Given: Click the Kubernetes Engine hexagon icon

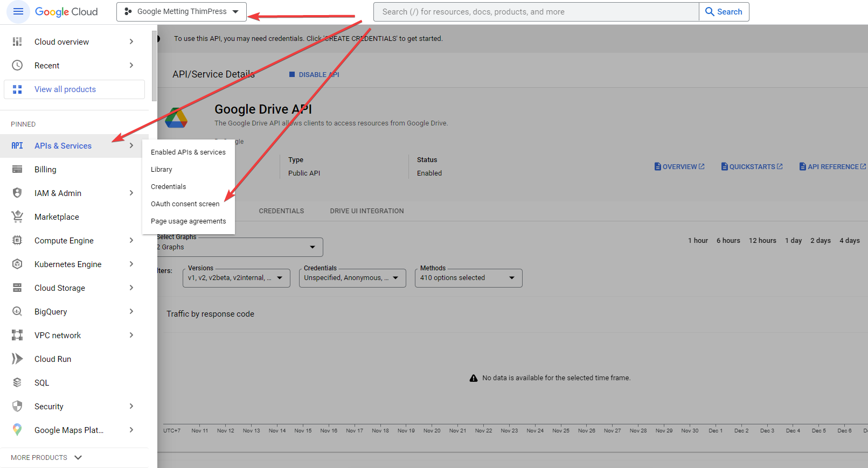Looking at the screenshot, I should click(x=17, y=264).
